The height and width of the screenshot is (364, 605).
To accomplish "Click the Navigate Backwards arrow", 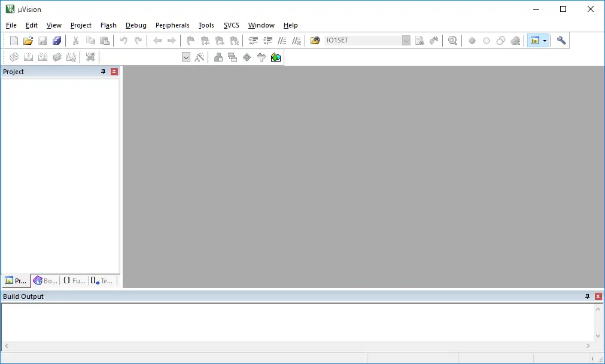I will pyautogui.click(x=157, y=41).
